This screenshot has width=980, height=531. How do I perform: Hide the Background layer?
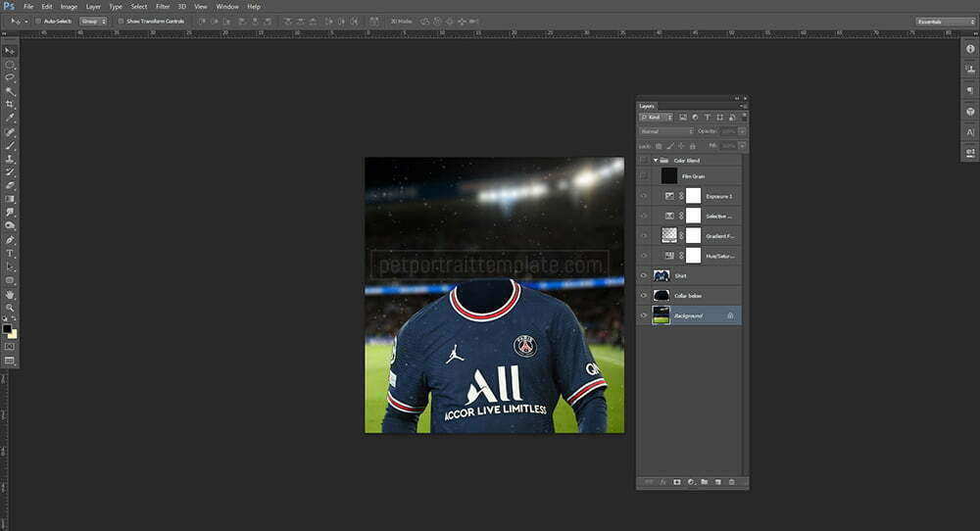coord(644,315)
